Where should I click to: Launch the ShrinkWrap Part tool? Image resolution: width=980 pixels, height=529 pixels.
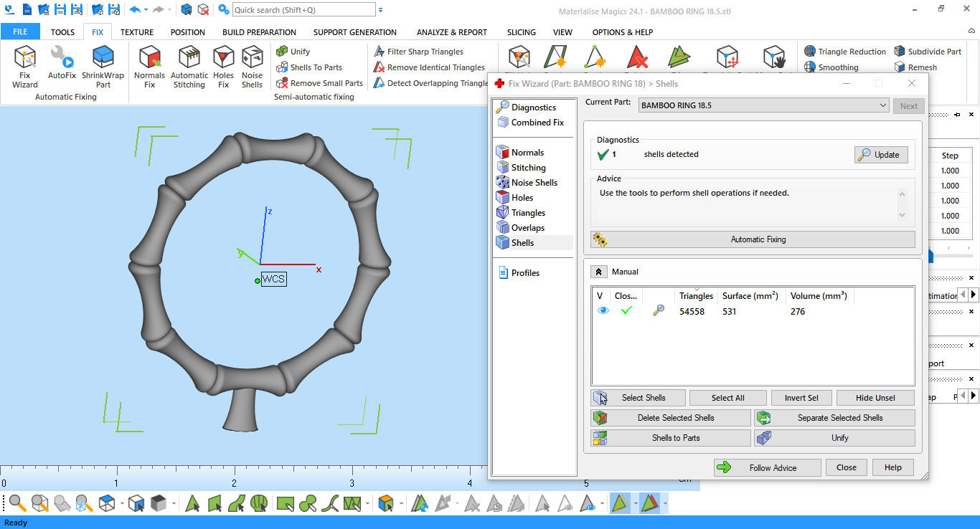tap(103, 67)
